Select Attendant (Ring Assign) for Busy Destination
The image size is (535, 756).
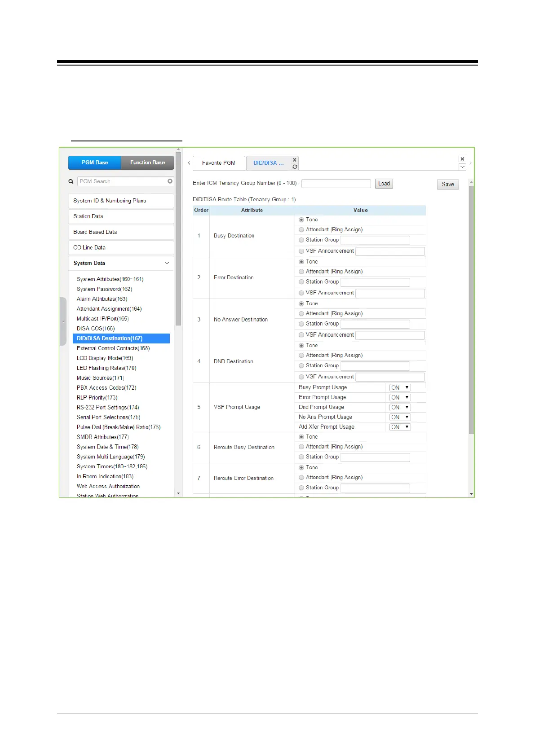pos(301,230)
